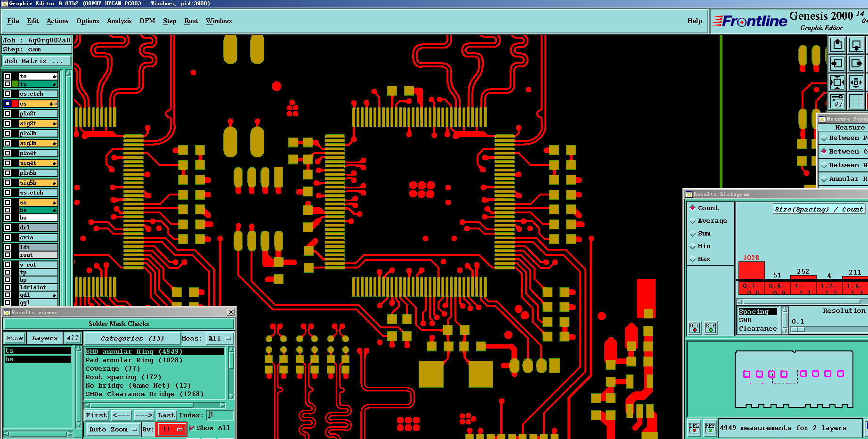Select the Max radio option
The width and height of the screenshot is (868, 439).
693,259
